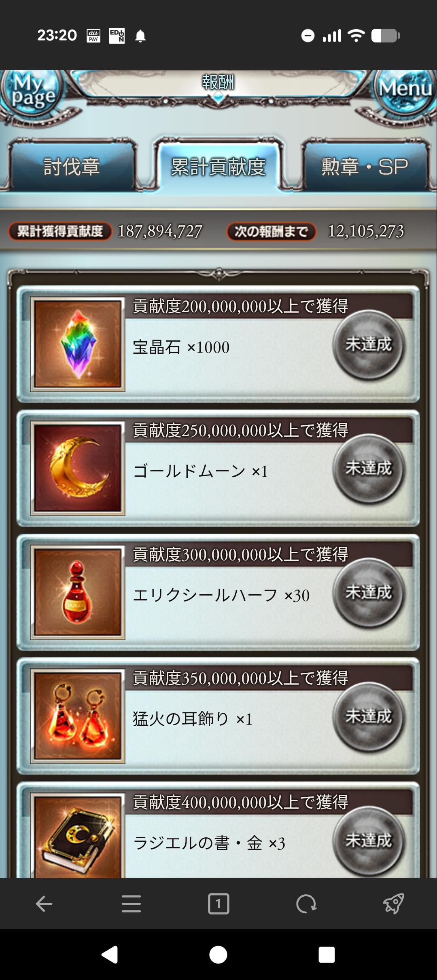Open the browser tab counter

click(x=218, y=904)
